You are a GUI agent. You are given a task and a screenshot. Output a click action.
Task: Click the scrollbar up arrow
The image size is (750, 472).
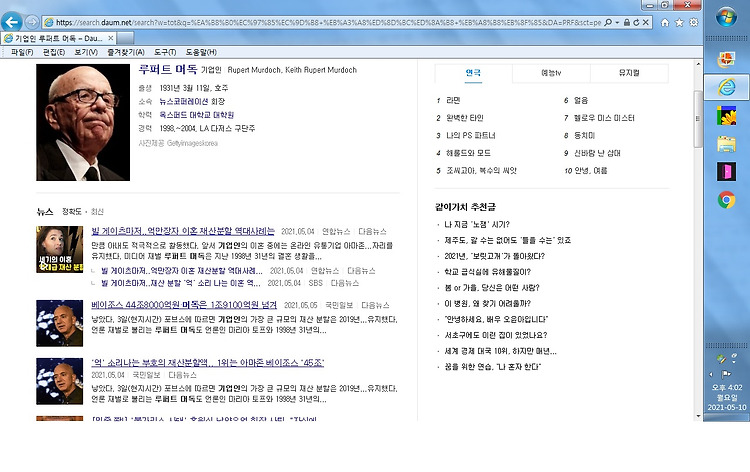pos(698,64)
